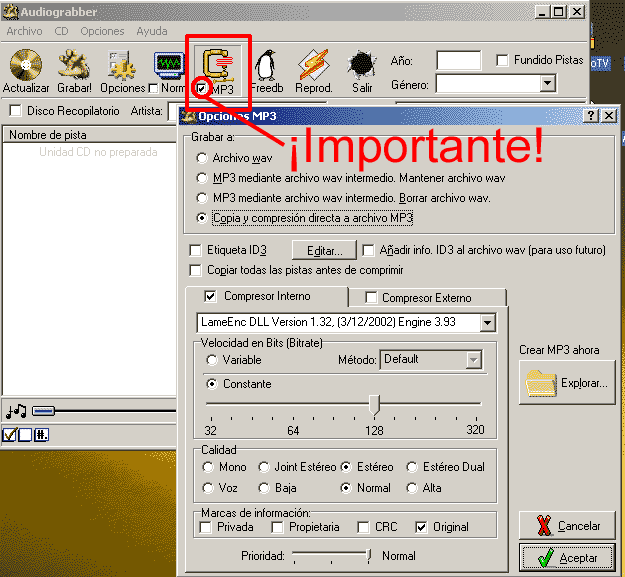Viewport: 625px width, 577px height.
Task: Open MP3 settings via the clamp icon
Action: click(218, 64)
